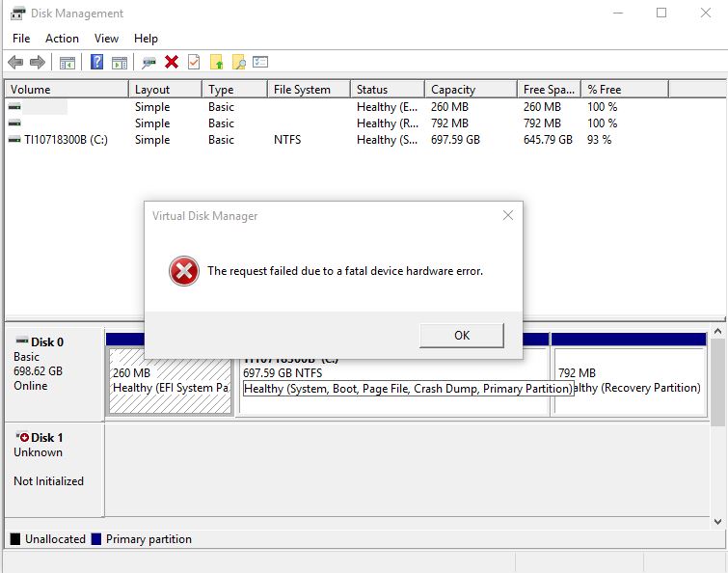The height and width of the screenshot is (573, 728).
Task: Click the Forward arrow toolbar icon
Action: pyautogui.click(x=38, y=62)
